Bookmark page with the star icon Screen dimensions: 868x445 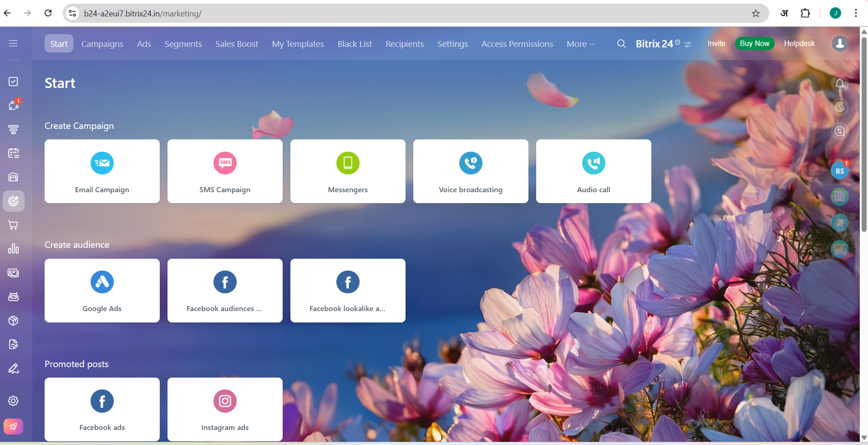click(x=756, y=13)
